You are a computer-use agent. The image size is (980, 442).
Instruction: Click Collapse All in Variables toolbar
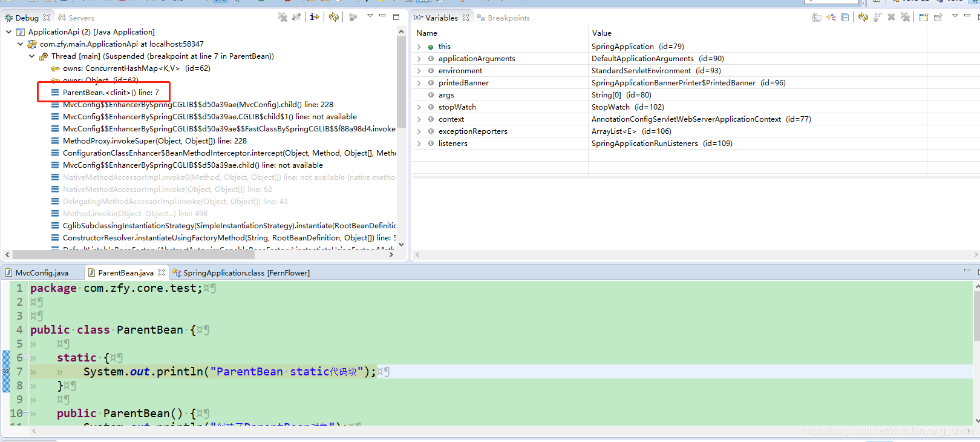pos(845,17)
